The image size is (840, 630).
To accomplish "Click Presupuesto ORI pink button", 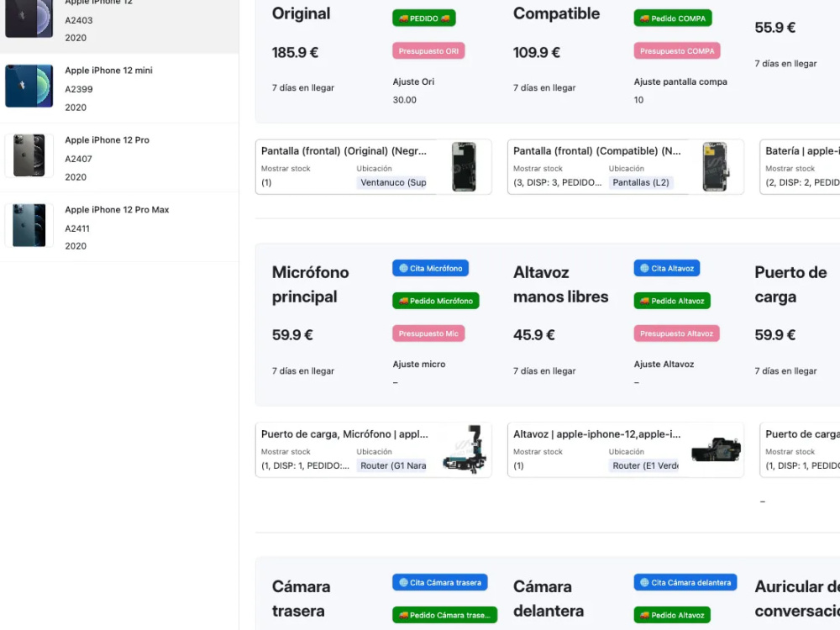I will (x=428, y=51).
